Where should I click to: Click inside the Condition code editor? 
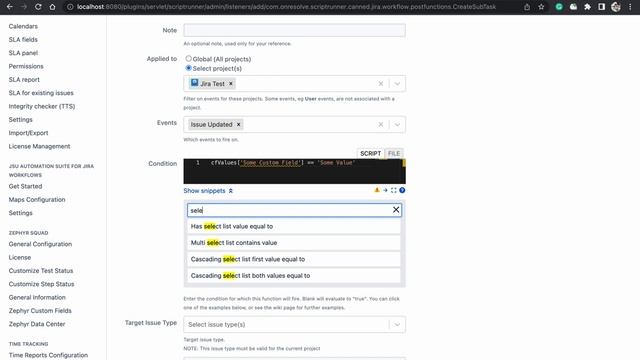(294, 171)
